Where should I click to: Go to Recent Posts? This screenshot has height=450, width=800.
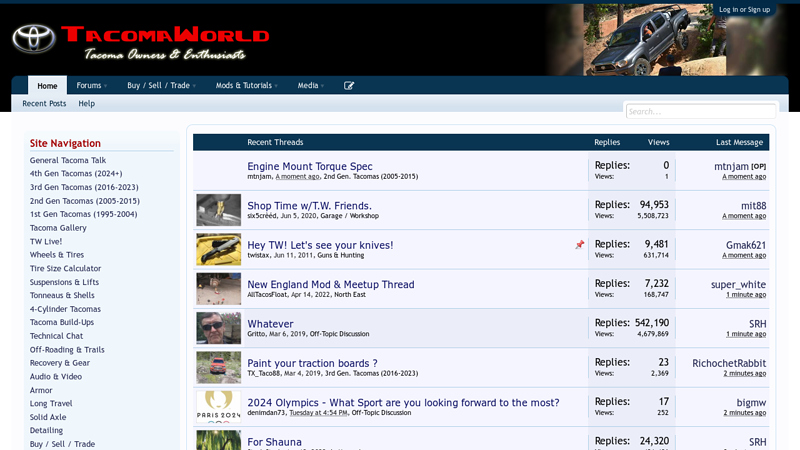pos(44,104)
